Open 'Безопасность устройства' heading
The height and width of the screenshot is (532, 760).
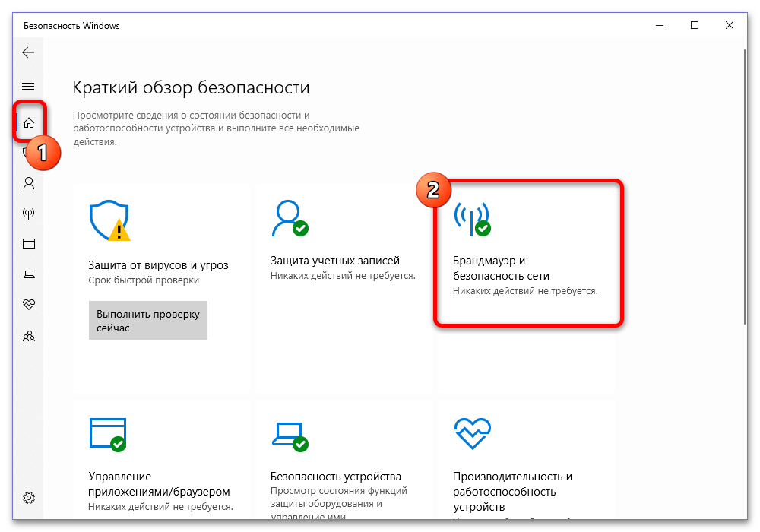[336, 477]
